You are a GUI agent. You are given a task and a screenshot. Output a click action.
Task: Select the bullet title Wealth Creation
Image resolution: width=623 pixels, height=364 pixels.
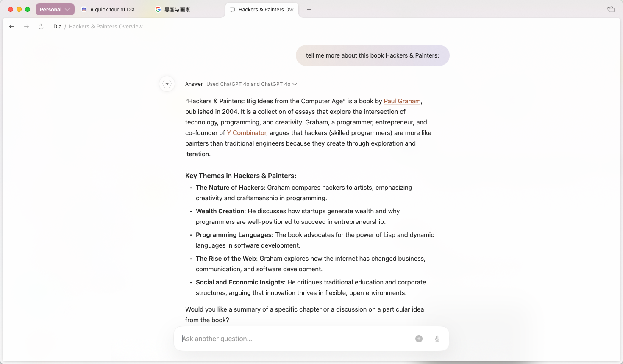pos(220,211)
